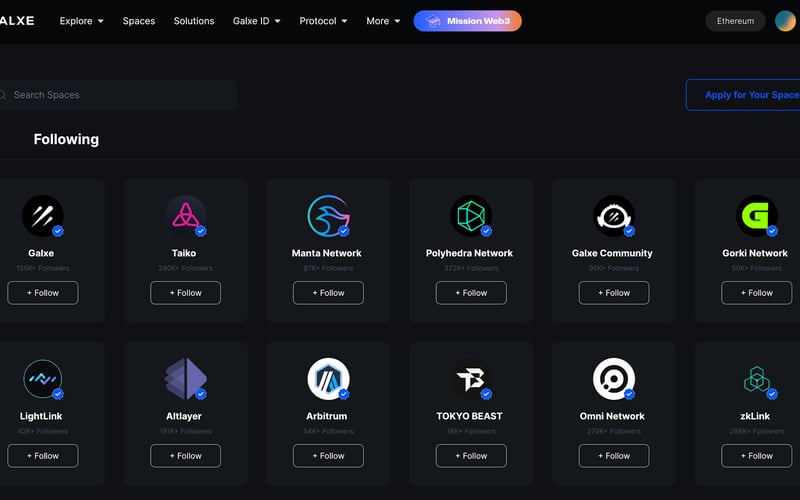
Task: Expand the Galxe ID dropdown
Action: click(x=257, y=21)
